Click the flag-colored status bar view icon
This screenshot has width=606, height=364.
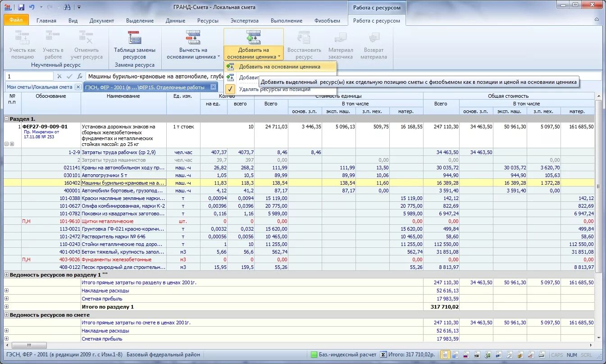pos(466,355)
